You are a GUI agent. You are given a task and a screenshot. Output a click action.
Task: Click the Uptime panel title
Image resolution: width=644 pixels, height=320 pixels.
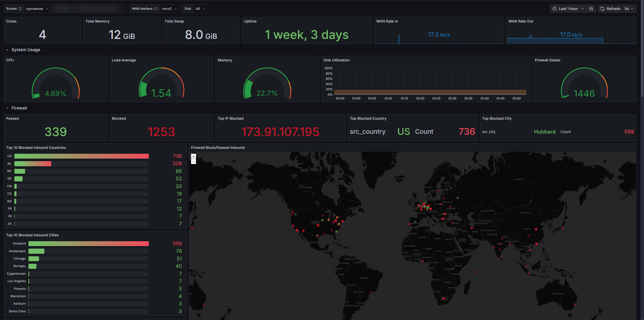pos(250,21)
